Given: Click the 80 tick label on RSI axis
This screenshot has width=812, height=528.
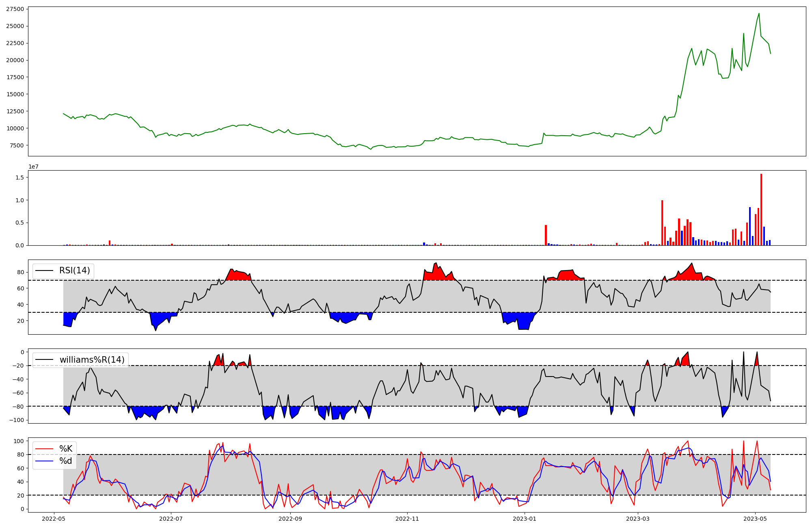Looking at the screenshot, I should [x=21, y=272].
